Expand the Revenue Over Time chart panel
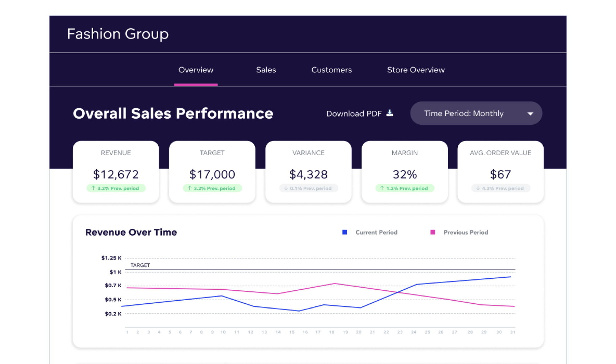 click(131, 232)
